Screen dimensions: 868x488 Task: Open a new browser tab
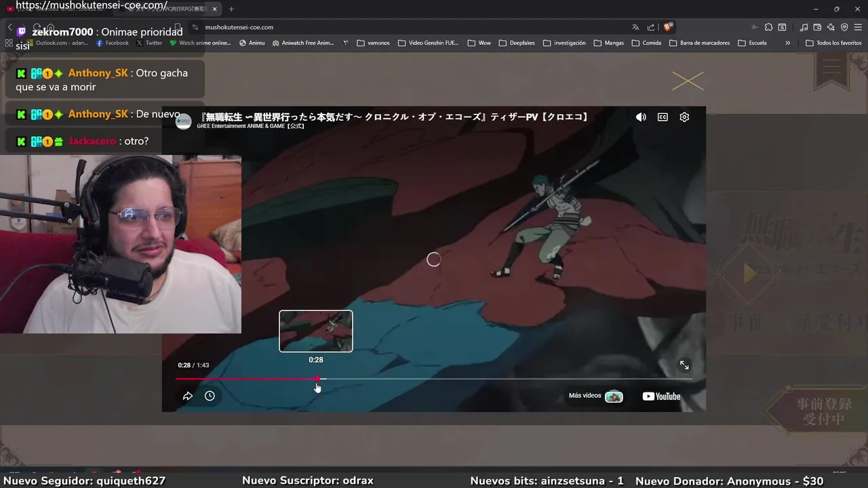point(231,9)
